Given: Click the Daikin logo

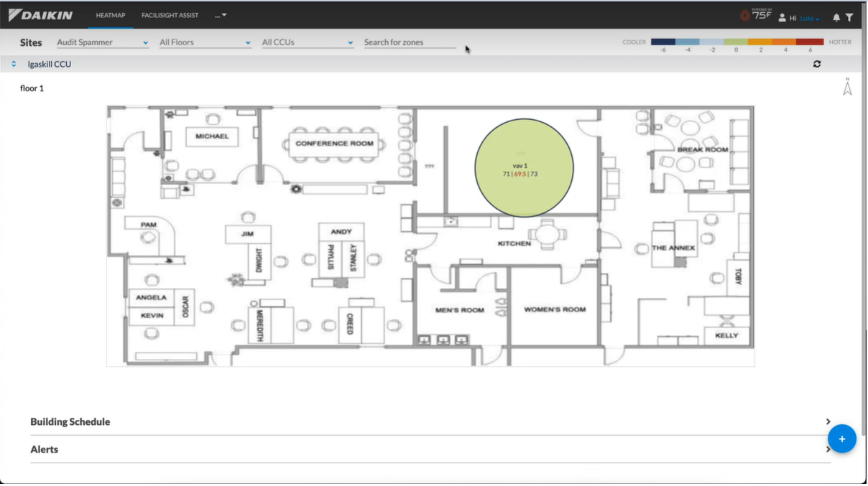Looking at the screenshot, I should pyautogui.click(x=41, y=15).
